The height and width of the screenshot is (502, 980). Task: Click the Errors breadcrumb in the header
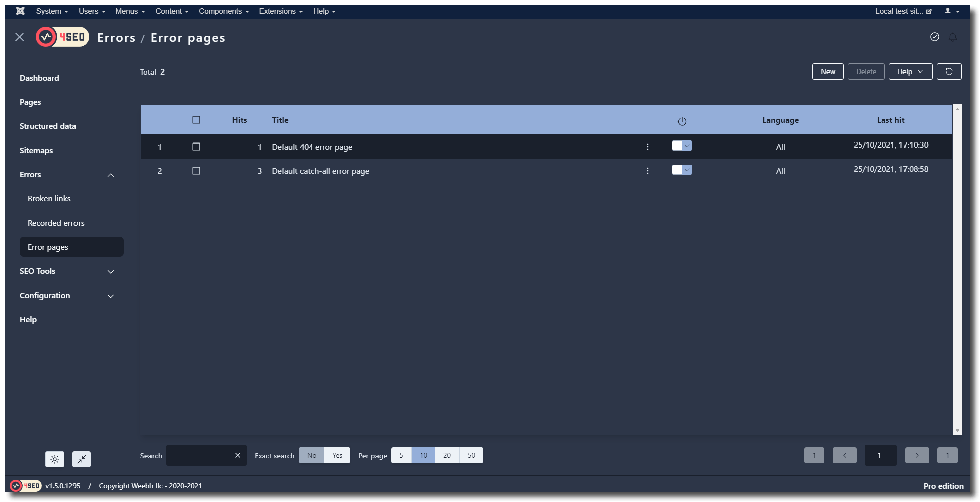116,38
